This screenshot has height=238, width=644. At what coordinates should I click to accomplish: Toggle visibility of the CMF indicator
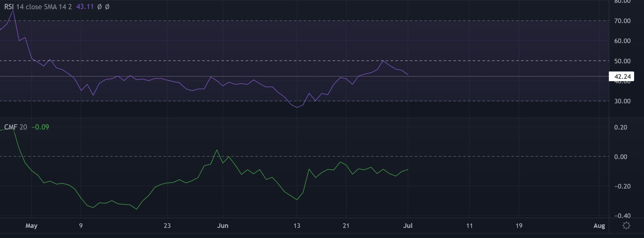coord(11,127)
